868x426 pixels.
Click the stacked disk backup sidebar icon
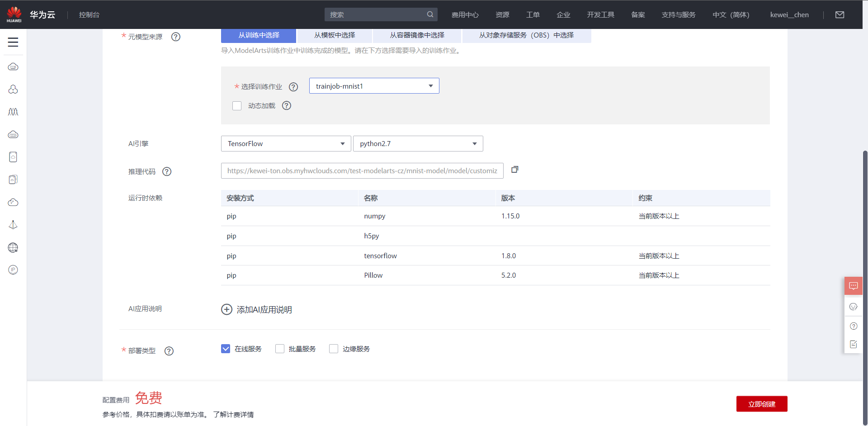[13, 180]
